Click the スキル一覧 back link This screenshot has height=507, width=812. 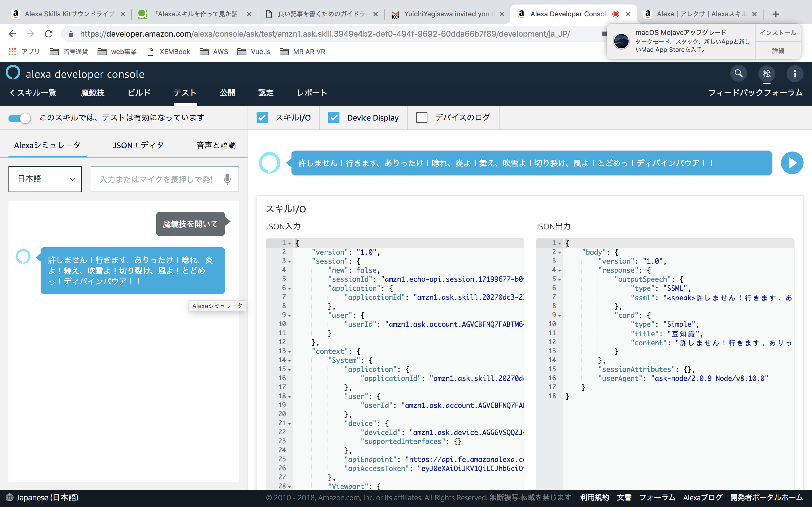coord(33,92)
